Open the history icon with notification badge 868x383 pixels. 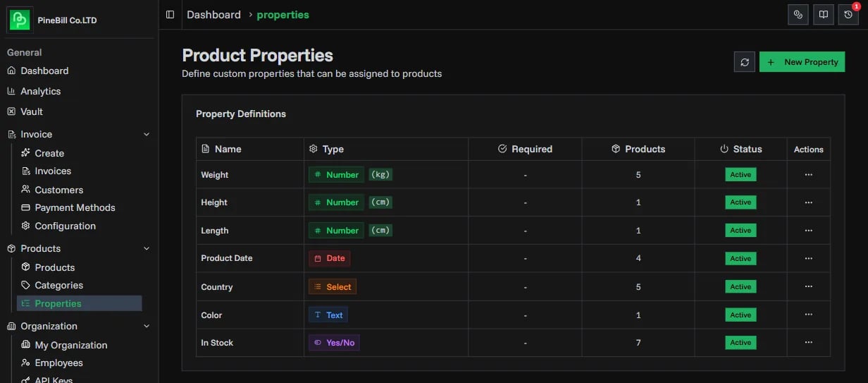(x=848, y=15)
